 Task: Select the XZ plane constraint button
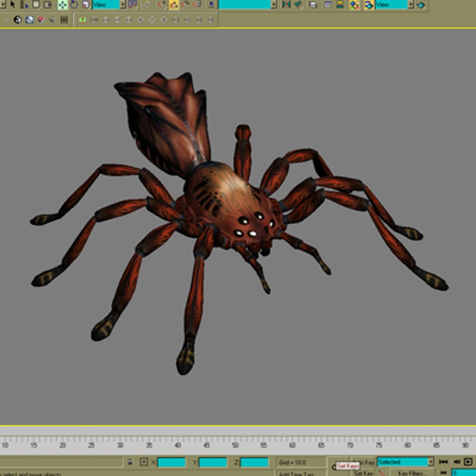pos(199,20)
